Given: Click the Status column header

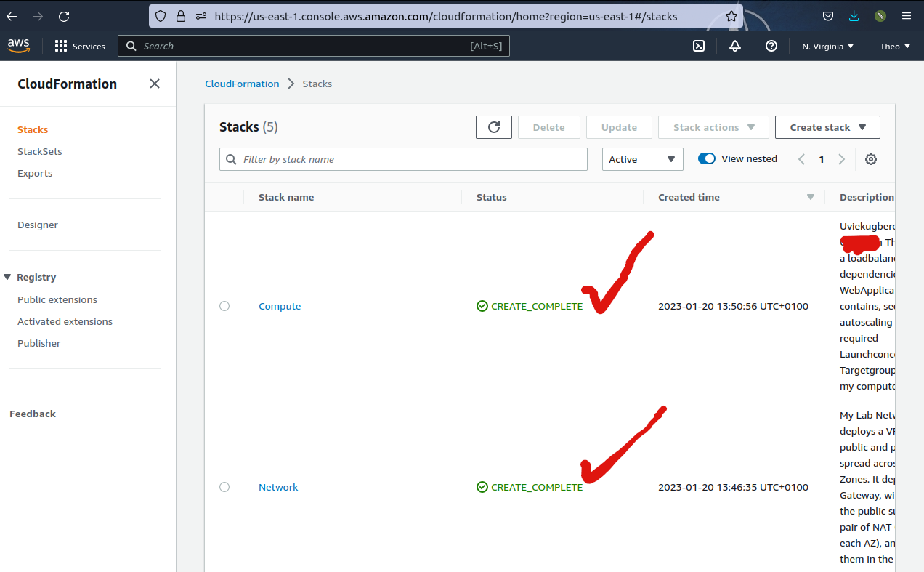Looking at the screenshot, I should point(492,197).
